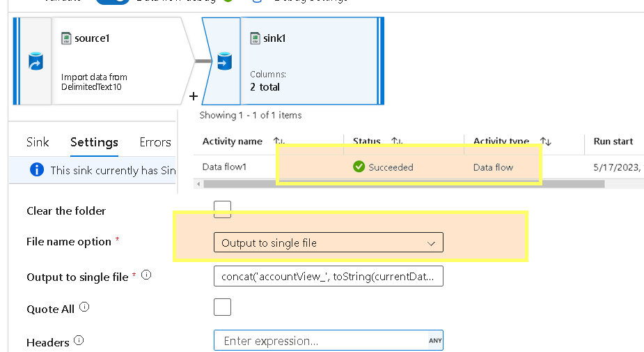Enable the Quote All checkbox
The width and height of the screenshot is (644, 352).
click(222, 307)
